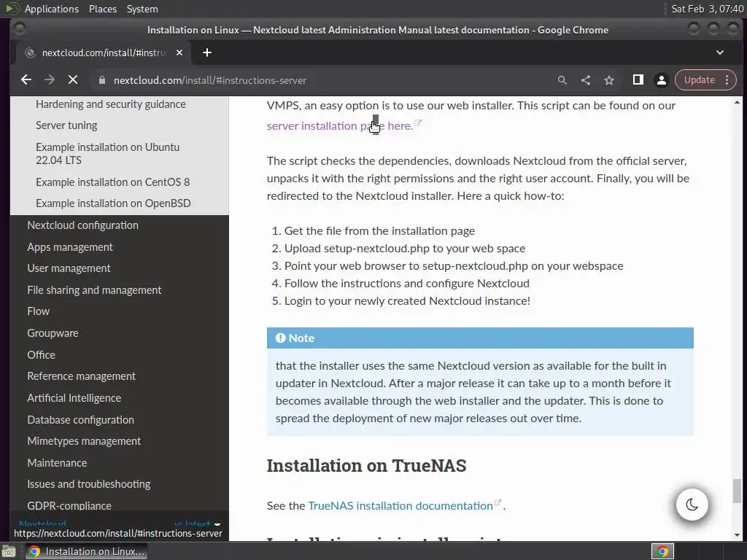Open Office section in sidebar
The image size is (747, 560).
tap(41, 355)
